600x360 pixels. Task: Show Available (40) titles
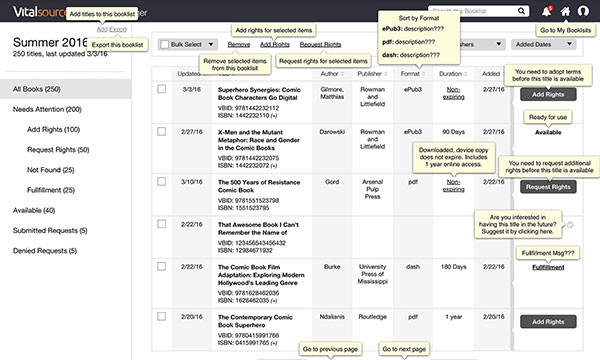34,210
